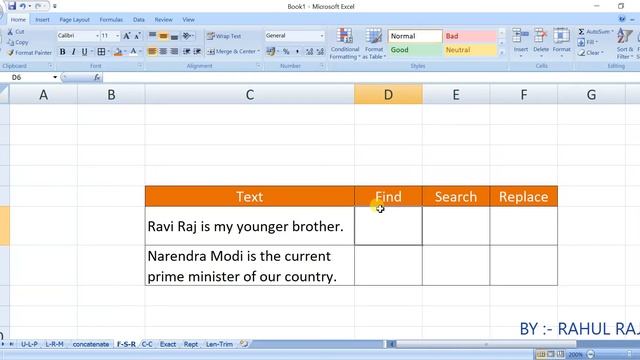Apply accounting number format
The width and height of the screenshot is (640, 360).
[x=270, y=51]
